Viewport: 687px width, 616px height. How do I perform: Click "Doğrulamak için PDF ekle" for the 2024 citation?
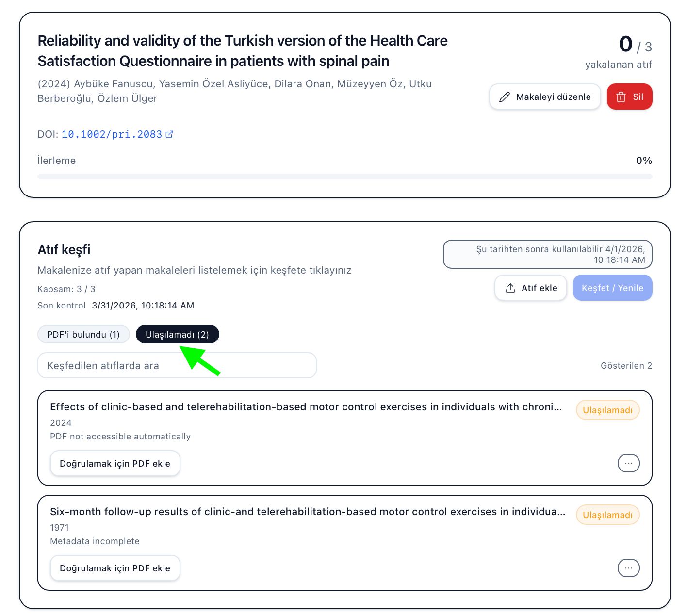115,463
